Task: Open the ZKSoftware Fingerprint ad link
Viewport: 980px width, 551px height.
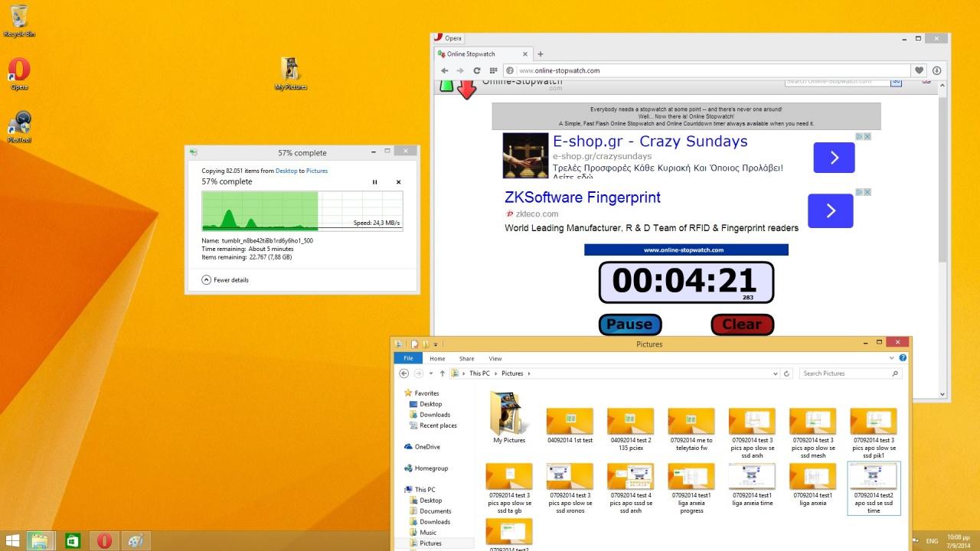Action: click(583, 197)
